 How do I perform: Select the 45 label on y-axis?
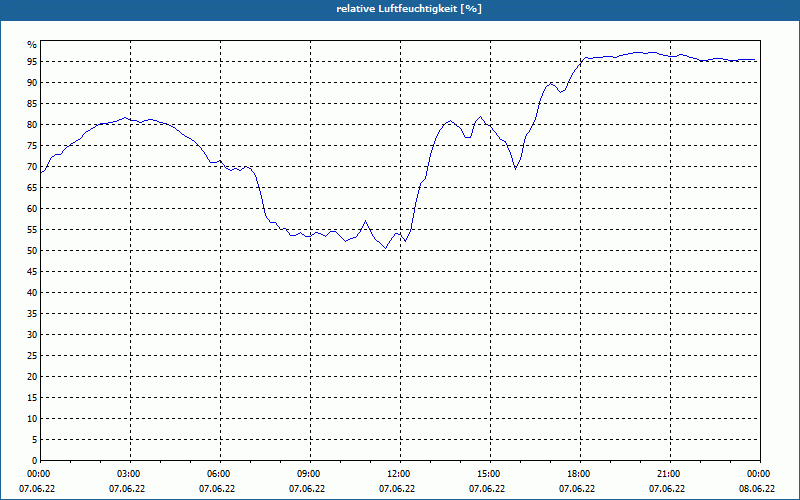[x=32, y=271]
